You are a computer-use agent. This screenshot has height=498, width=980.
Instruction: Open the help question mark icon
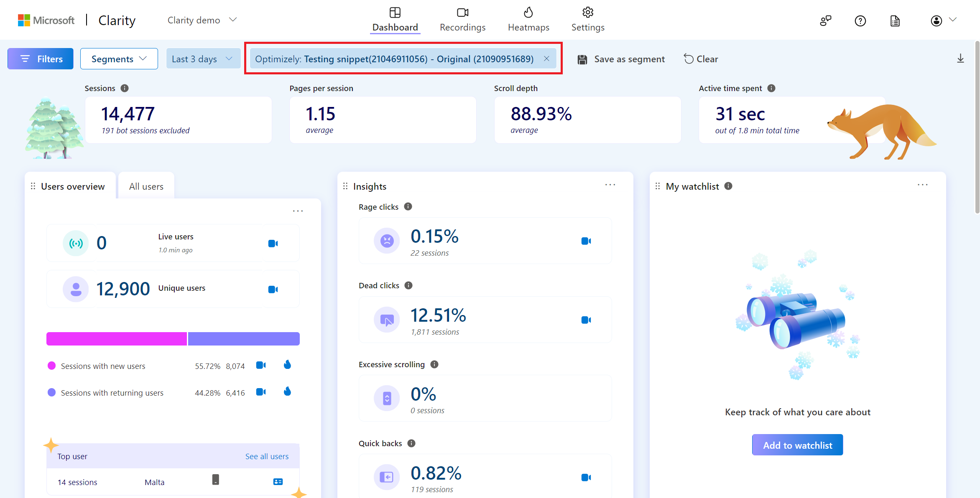(x=860, y=21)
